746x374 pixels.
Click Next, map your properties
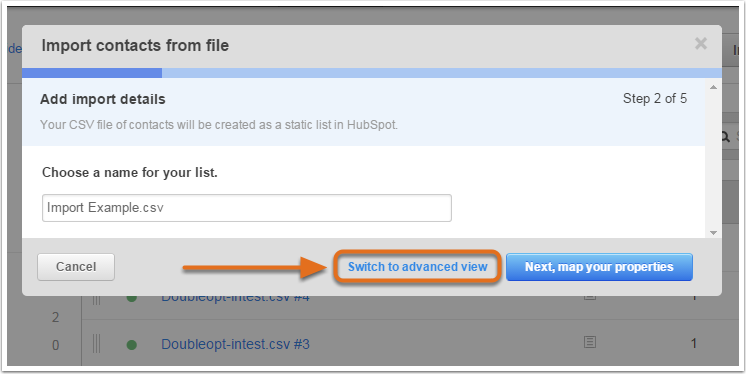click(x=599, y=267)
